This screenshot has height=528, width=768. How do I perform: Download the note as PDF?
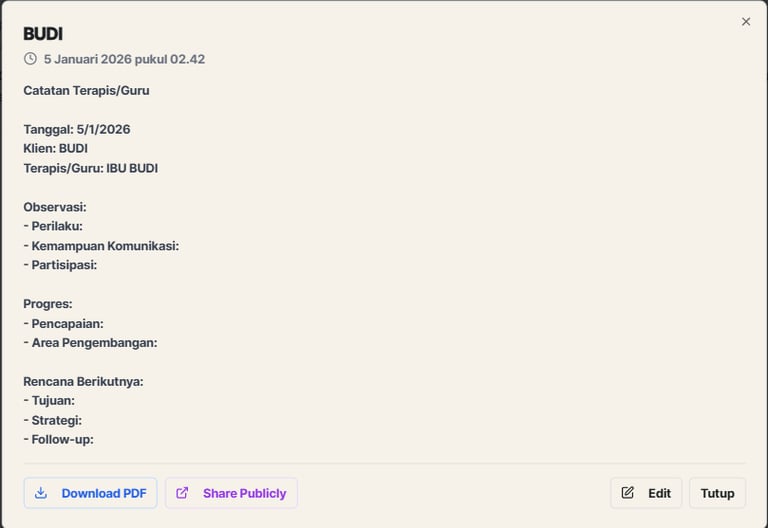91,493
